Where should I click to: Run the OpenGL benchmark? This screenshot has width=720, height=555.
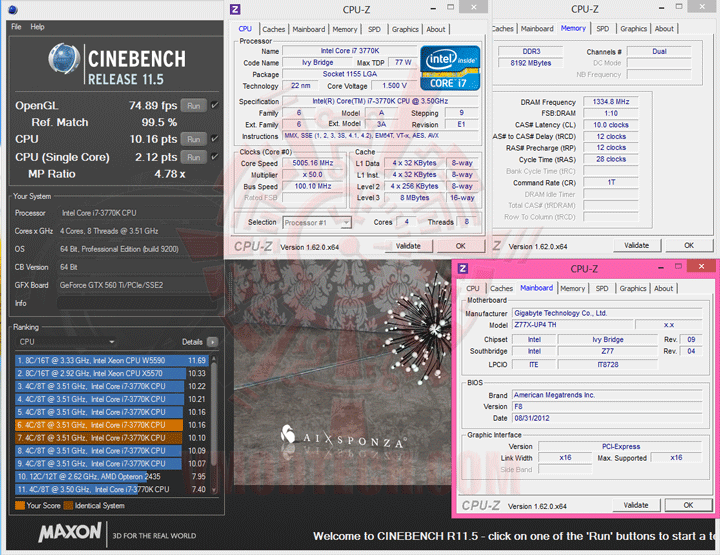(194, 106)
